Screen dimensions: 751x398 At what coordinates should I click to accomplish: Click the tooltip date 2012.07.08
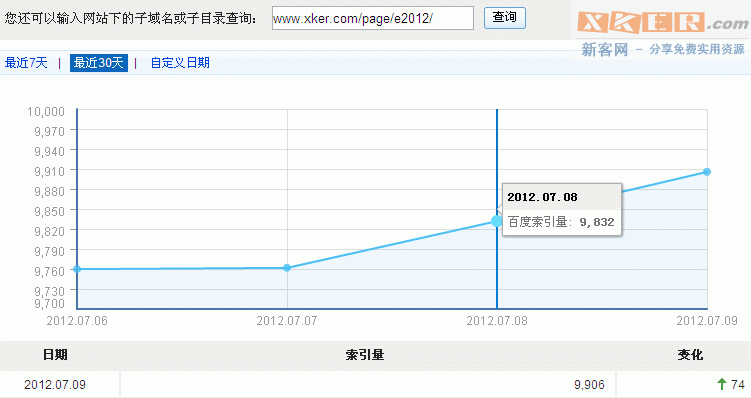click(x=542, y=197)
